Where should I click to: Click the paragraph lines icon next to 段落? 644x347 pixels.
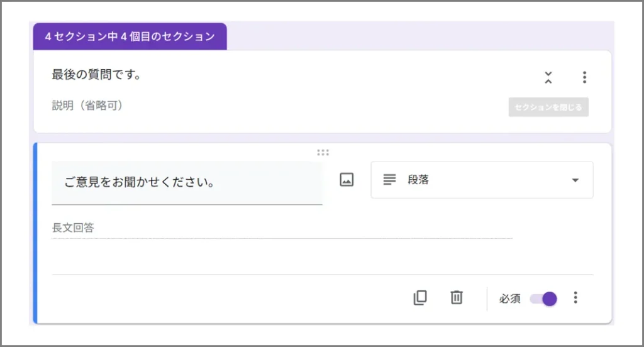tap(390, 180)
